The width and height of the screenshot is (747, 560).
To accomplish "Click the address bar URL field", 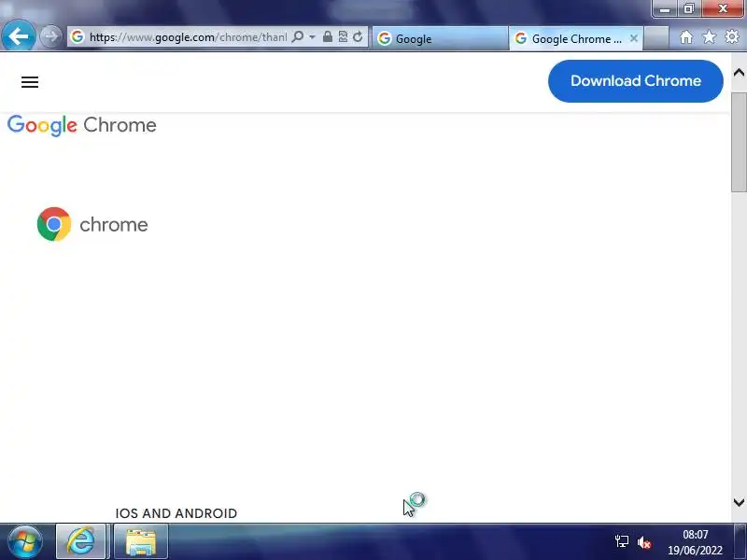I will (x=188, y=37).
